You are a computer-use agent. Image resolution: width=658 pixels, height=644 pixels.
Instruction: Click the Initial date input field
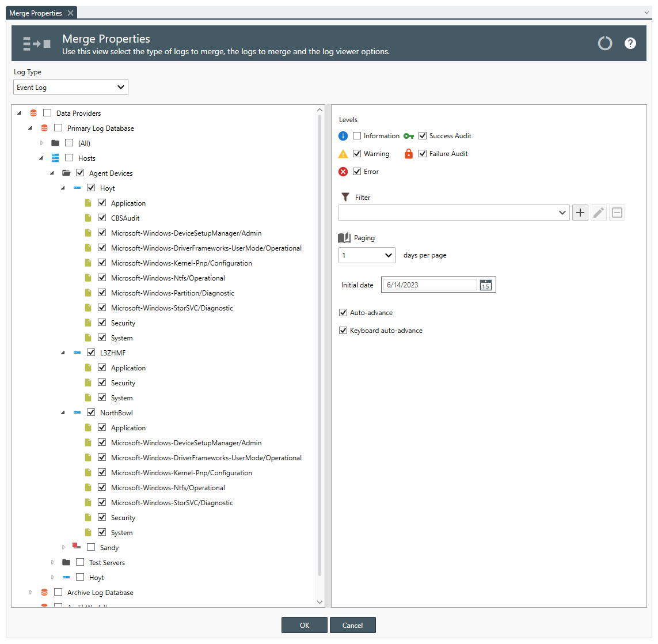coord(429,285)
